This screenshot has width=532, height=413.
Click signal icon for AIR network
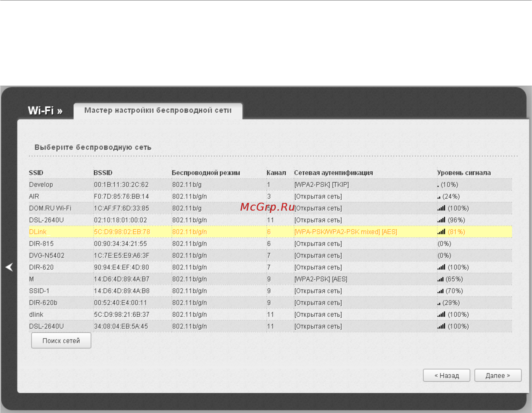[439, 197]
